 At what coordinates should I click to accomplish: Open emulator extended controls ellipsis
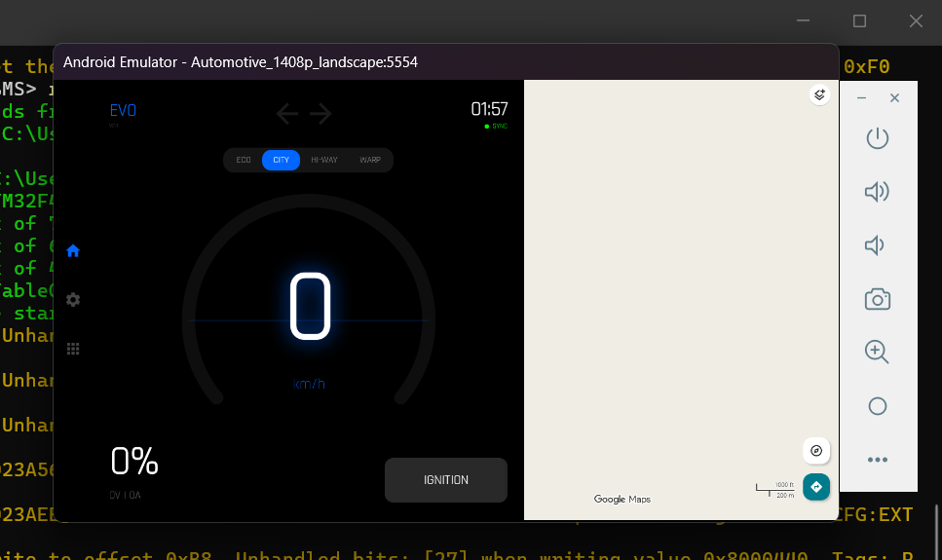pyautogui.click(x=878, y=460)
